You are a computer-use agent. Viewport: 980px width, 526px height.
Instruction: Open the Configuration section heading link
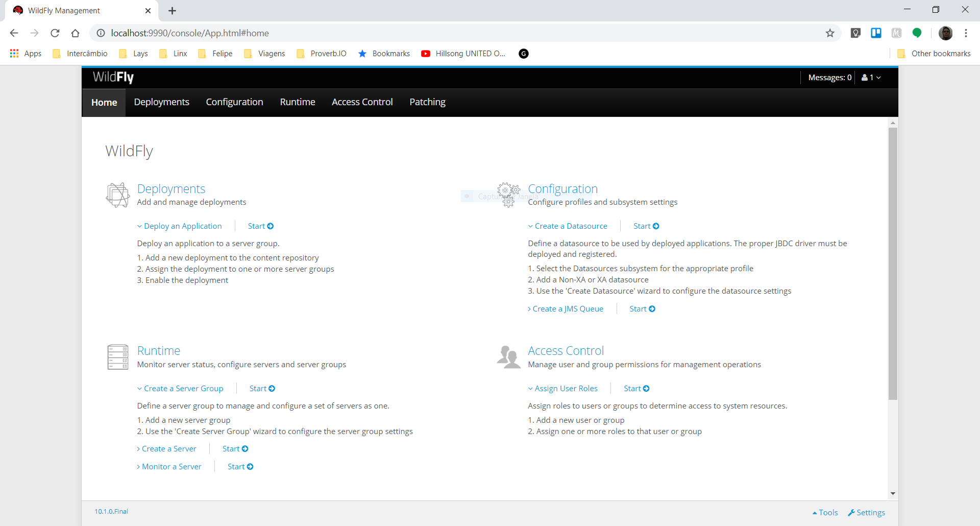point(562,189)
